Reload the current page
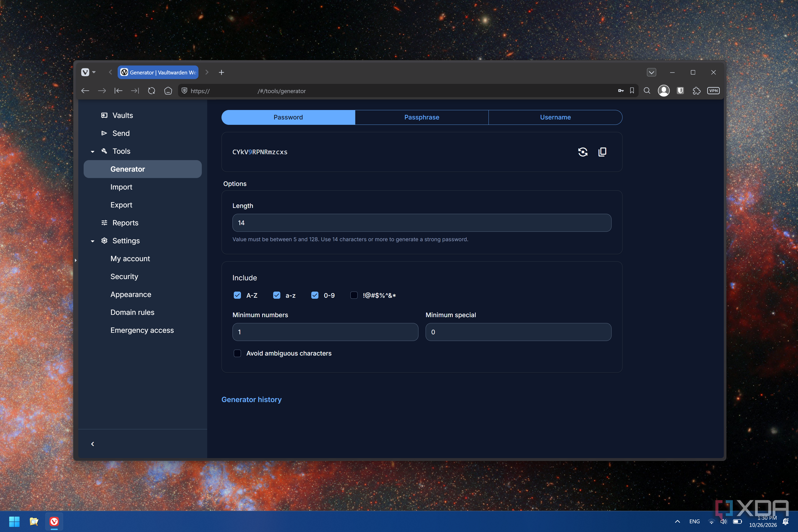Viewport: 798px width, 532px height. (x=152, y=91)
